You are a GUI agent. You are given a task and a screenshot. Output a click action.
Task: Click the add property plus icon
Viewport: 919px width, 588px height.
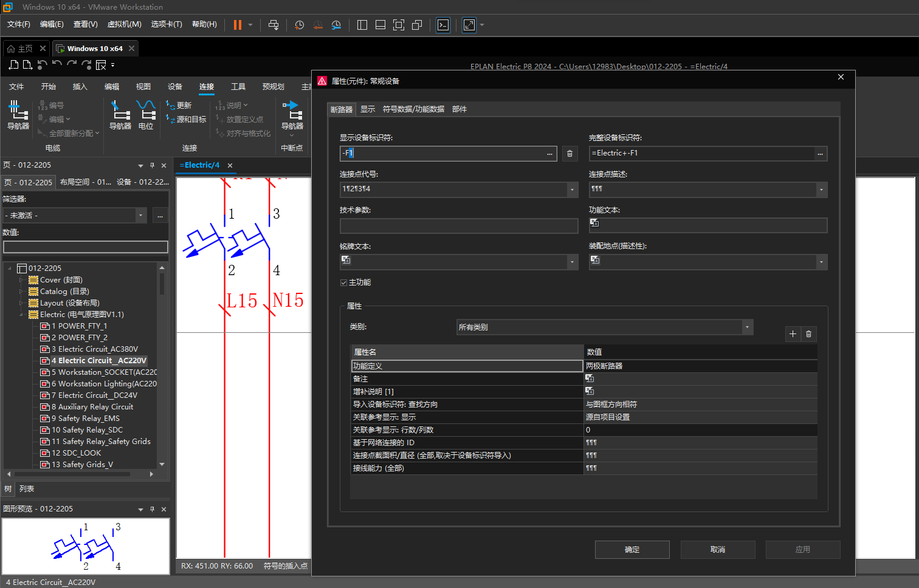coord(793,334)
